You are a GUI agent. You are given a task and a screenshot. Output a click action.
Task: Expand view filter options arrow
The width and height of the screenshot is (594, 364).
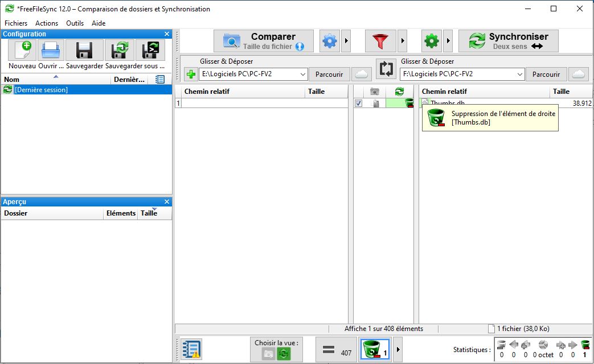click(398, 349)
